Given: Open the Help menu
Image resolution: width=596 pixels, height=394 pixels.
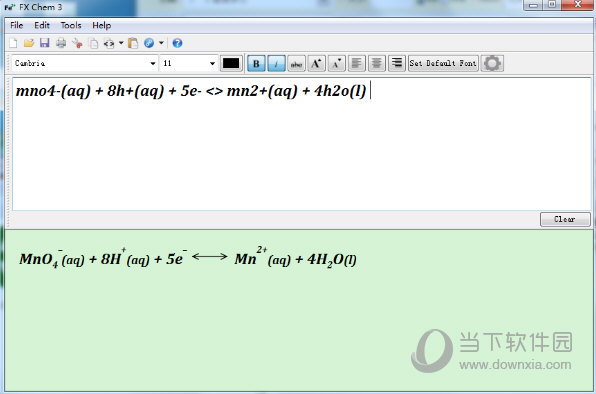Looking at the screenshot, I should point(101,25).
